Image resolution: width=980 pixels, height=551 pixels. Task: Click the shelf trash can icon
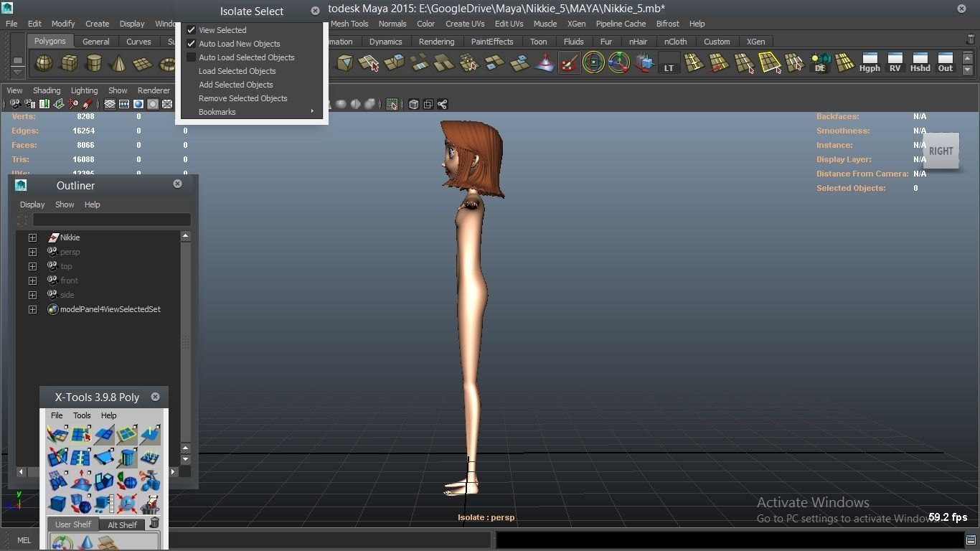click(x=971, y=40)
